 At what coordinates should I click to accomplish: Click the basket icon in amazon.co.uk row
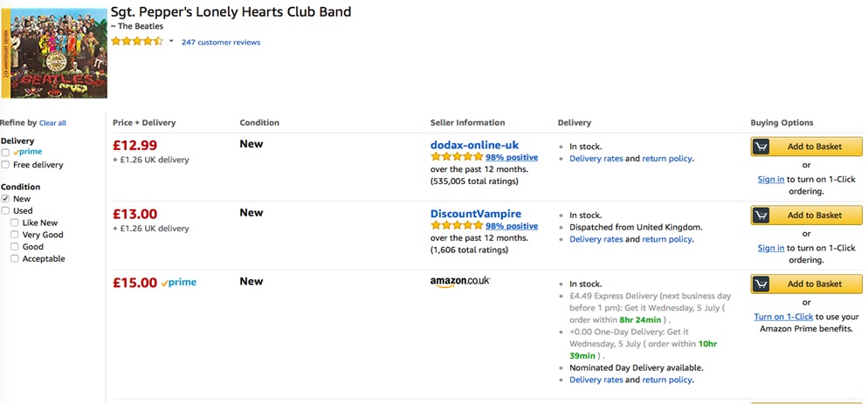pos(761,284)
